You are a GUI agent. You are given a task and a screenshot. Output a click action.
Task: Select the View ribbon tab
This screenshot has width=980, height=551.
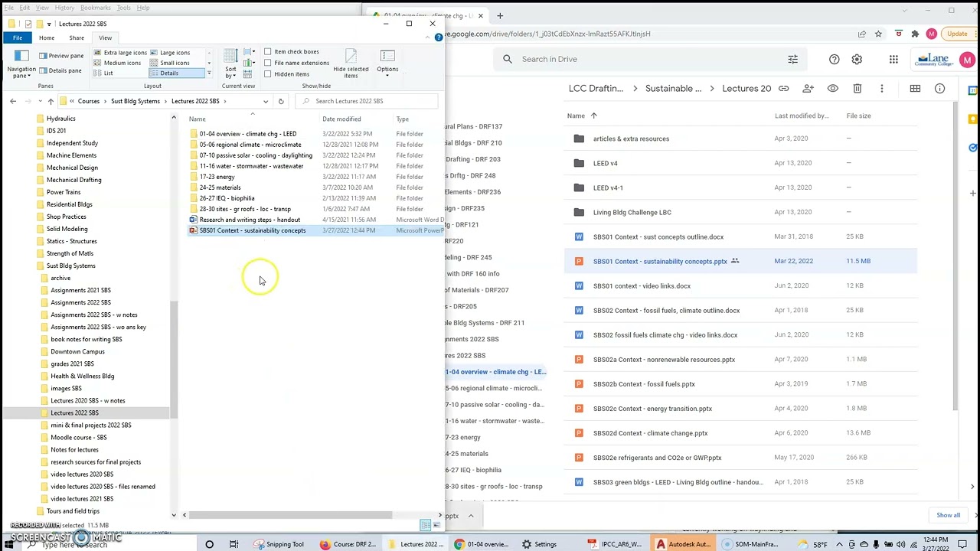click(x=105, y=37)
